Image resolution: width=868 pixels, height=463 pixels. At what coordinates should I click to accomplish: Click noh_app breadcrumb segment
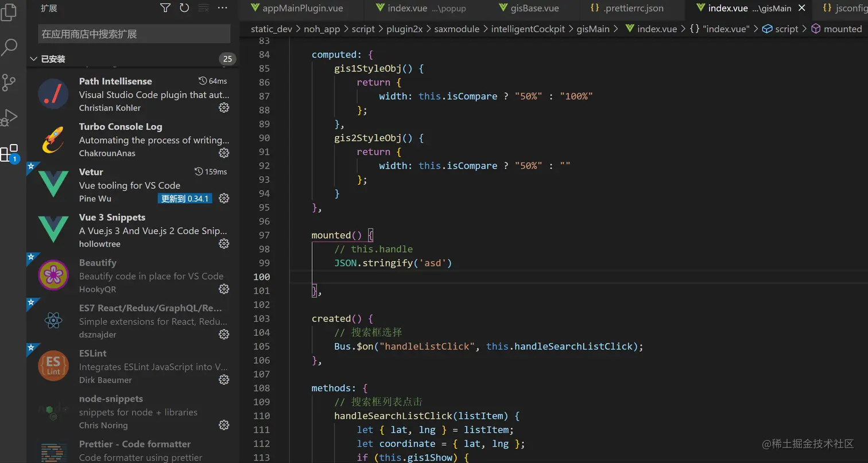[321, 29]
